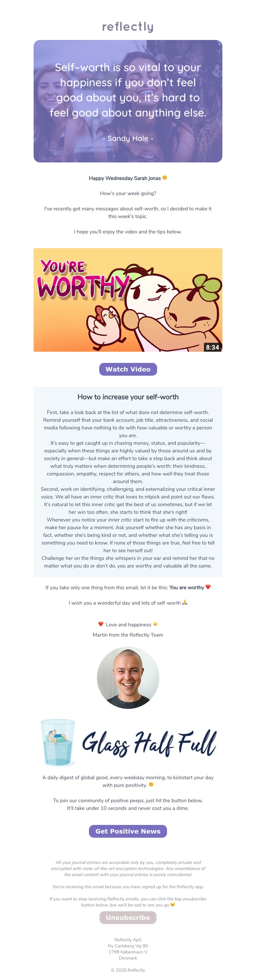Click the smiley emoji after Sarah jonas
Image resolution: width=256 pixels, height=980 pixels.
(x=164, y=178)
